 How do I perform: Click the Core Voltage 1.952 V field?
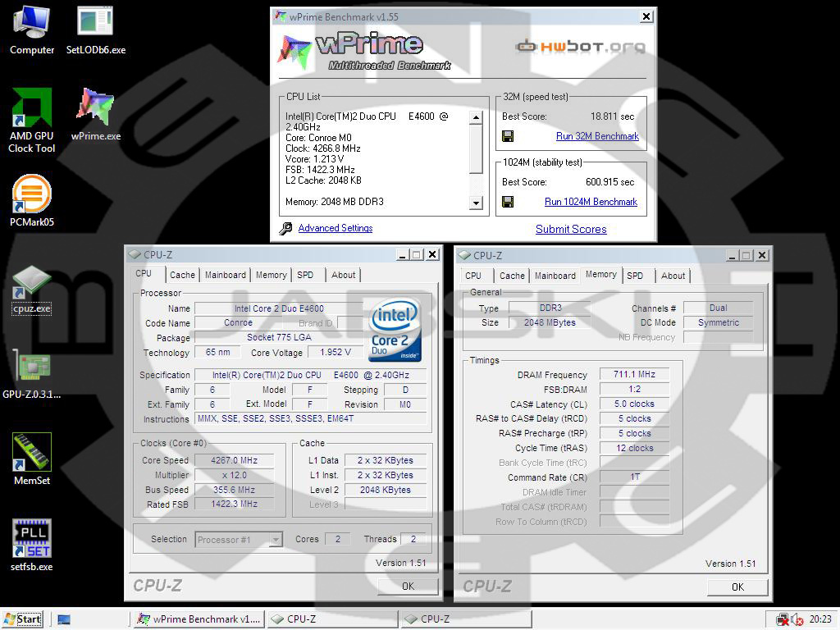point(336,353)
